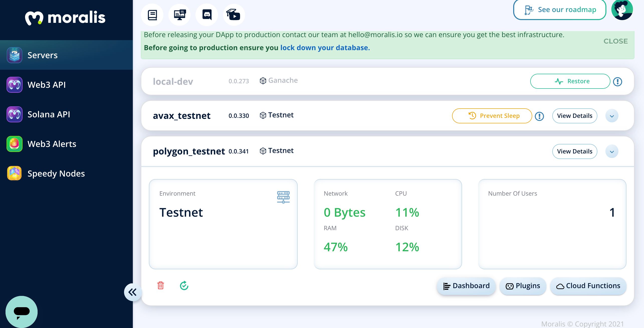Restore the local-dev server
The image size is (644, 328).
pos(570,81)
